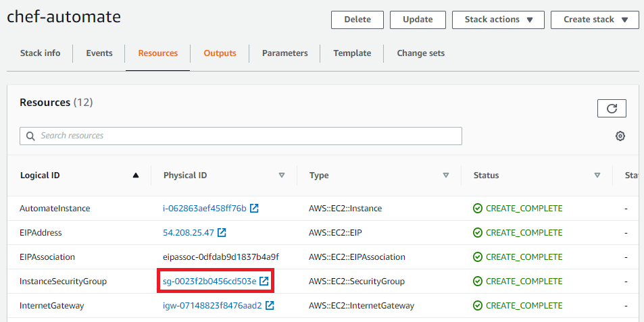
Task: Expand the Stack actions dropdown
Action: tap(497, 20)
